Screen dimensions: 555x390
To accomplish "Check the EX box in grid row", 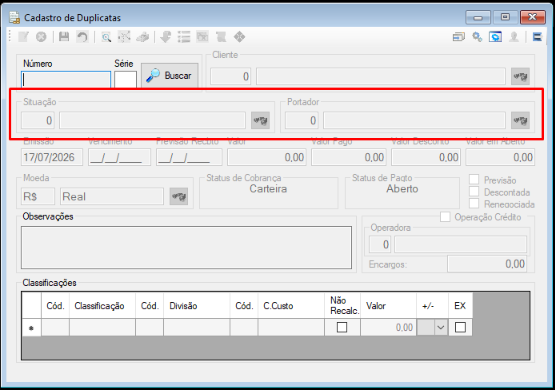I will tap(460, 327).
